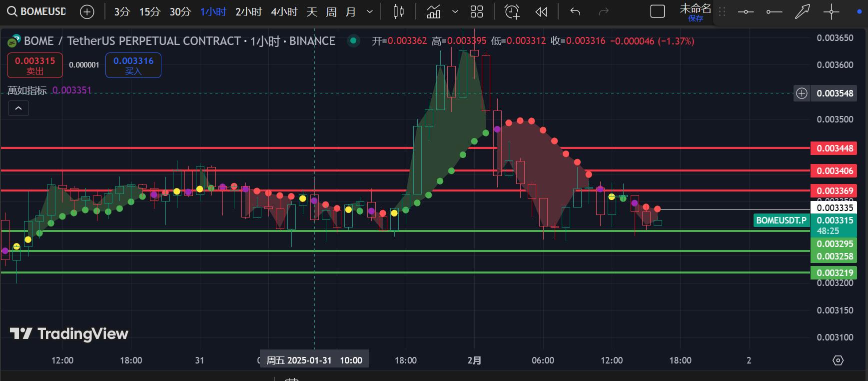Select the arrow drawing tool
The image size is (868, 381).
point(803,11)
